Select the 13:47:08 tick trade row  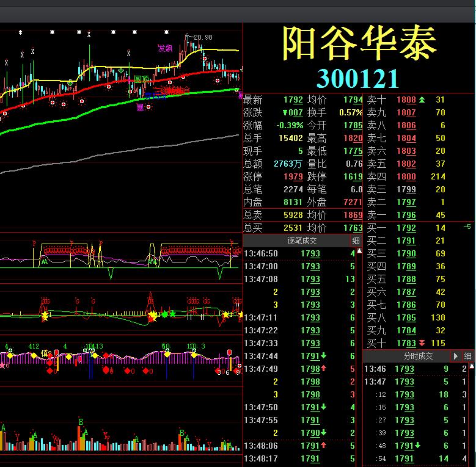299,279
